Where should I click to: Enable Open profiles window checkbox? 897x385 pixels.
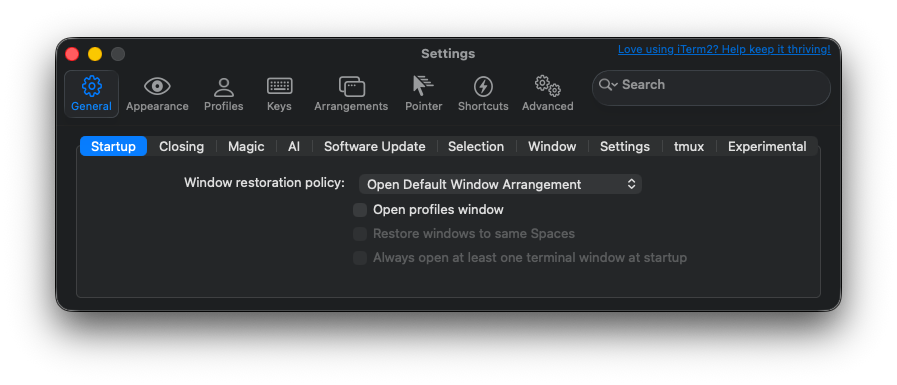click(360, 210)
